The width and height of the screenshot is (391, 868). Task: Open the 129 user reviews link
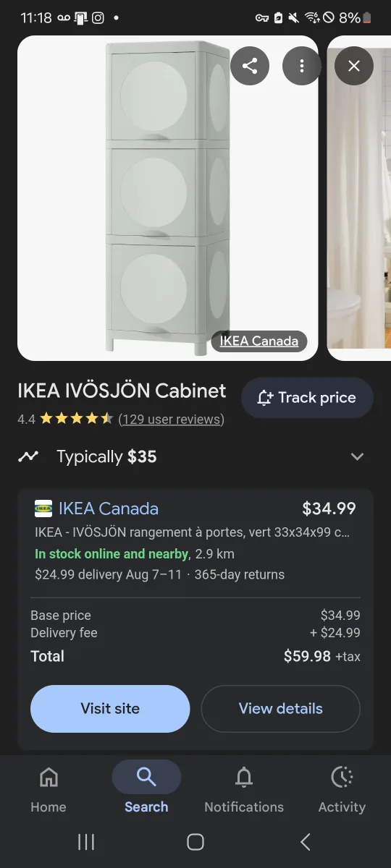coord(171,419)
